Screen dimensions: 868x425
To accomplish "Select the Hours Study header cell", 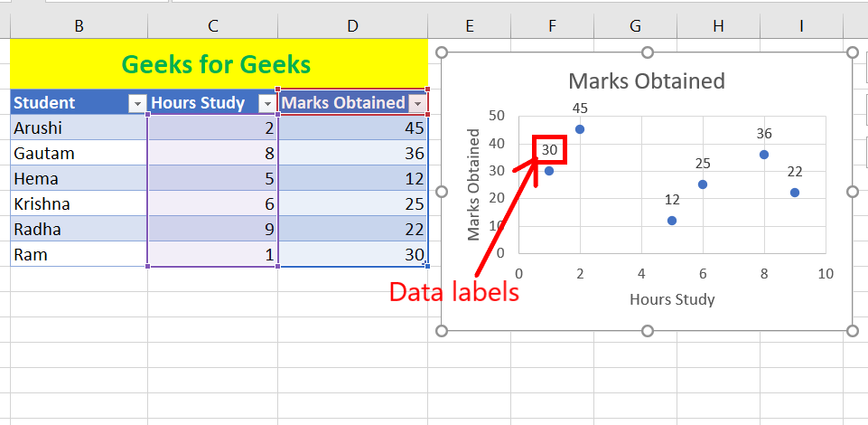I will [x=213, y=103].
